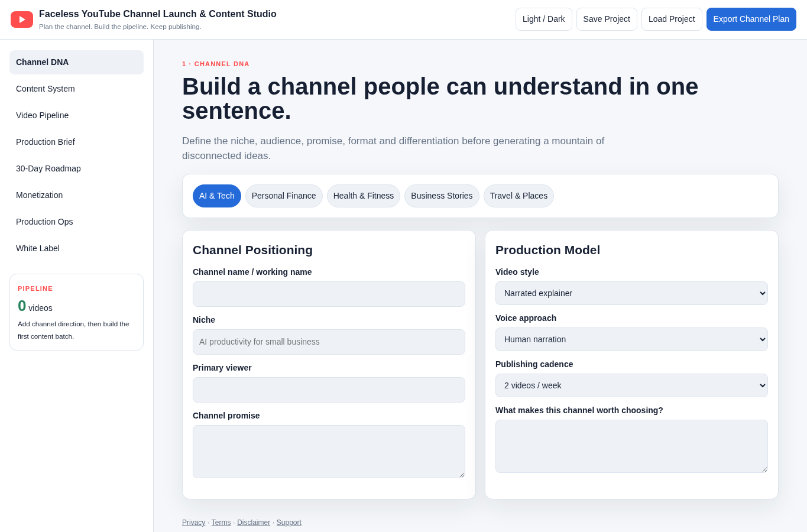Open the Support footer link
The width and height of the screenshot is (807, 532).
coord(289,523)
